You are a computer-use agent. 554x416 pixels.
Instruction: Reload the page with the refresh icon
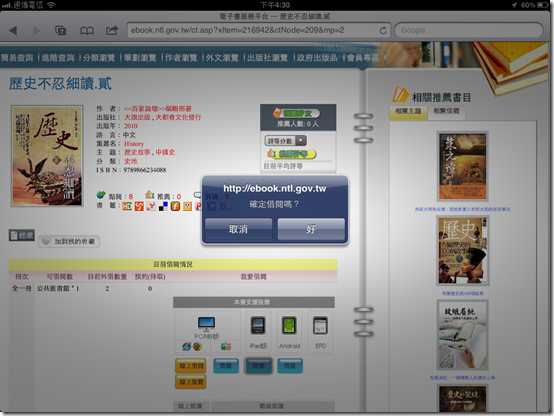pos(383,30)
